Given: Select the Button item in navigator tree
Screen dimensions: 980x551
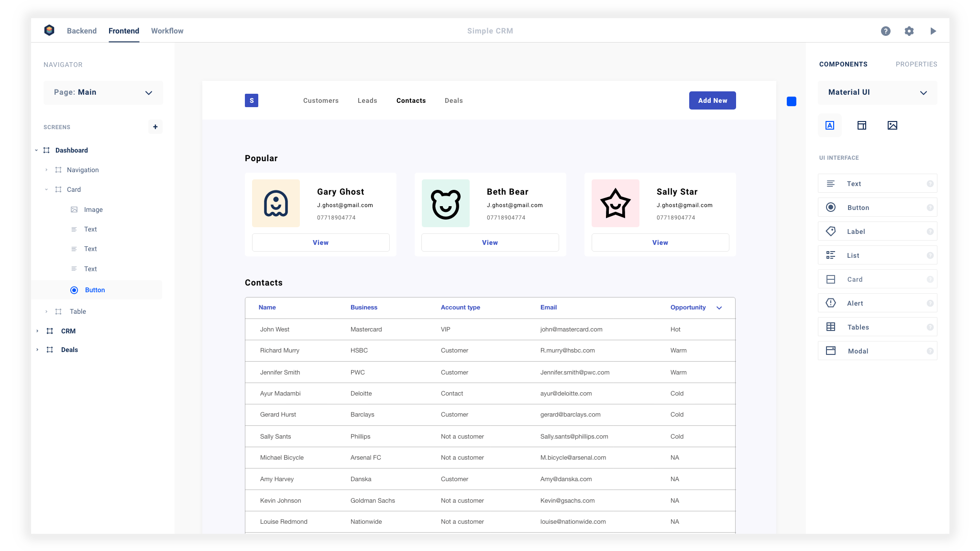Looking at the screenshot, I should [x=97, y=290].
